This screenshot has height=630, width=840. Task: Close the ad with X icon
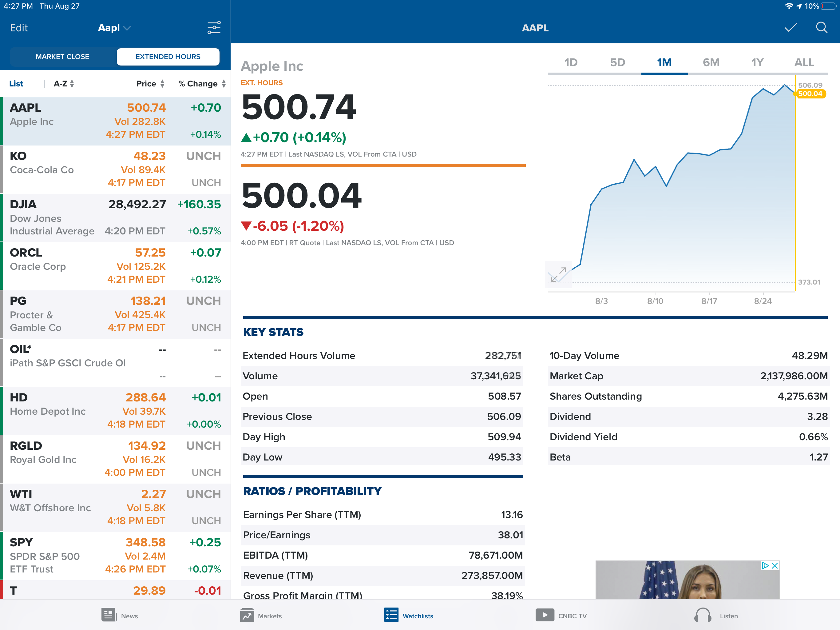775,566
